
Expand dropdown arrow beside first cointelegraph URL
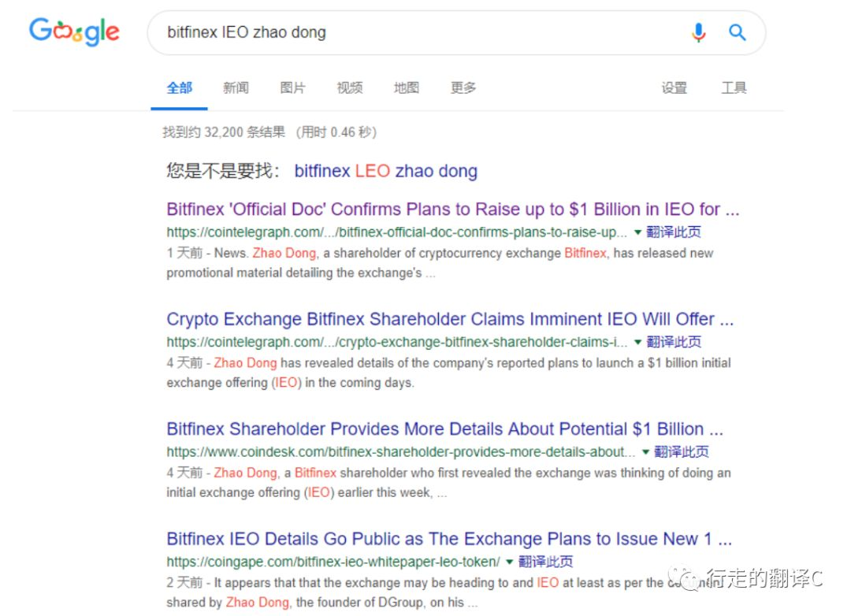click(638, 232)
